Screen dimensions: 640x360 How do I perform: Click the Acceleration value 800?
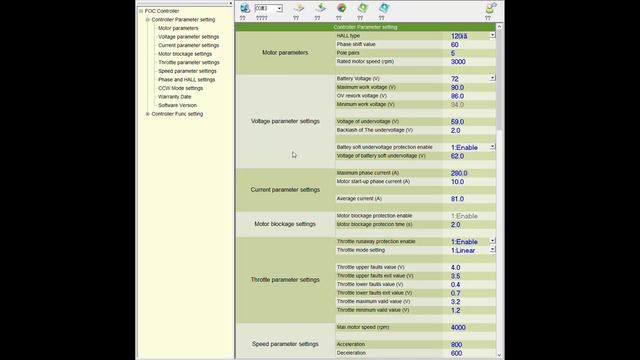click(469, 344)
